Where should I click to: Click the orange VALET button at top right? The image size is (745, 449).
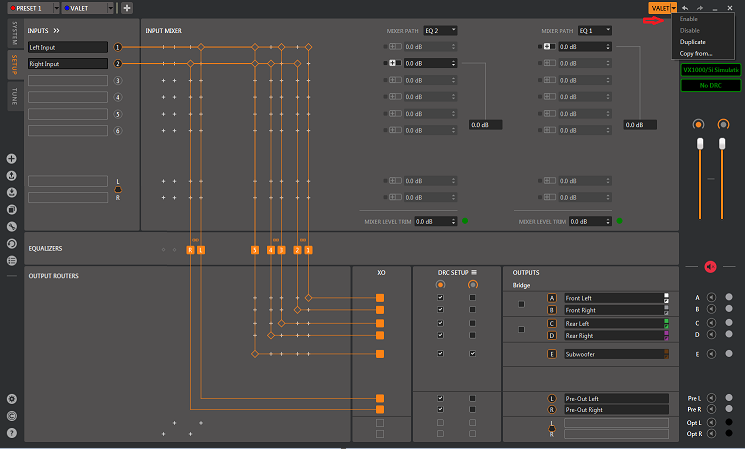point(659,8)
